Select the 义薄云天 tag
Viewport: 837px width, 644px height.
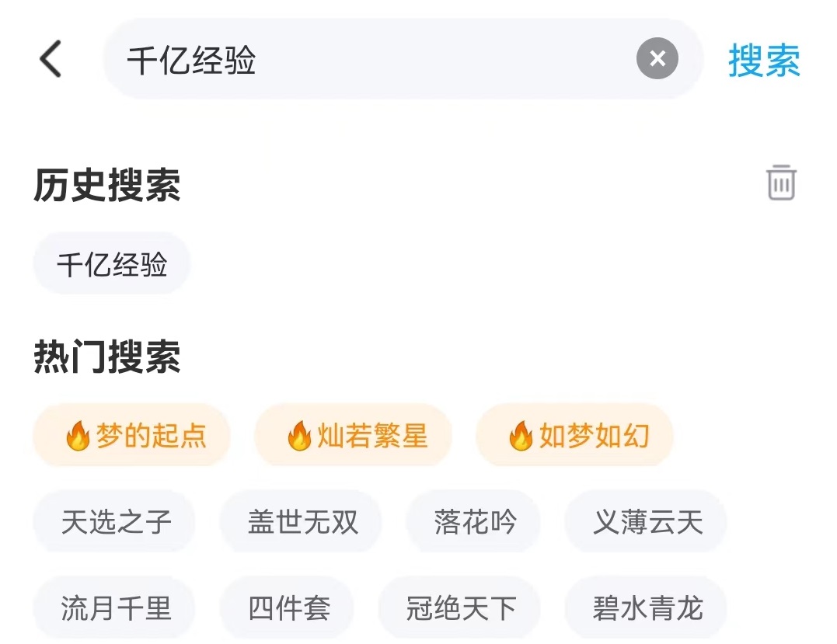tap(647, 521)
